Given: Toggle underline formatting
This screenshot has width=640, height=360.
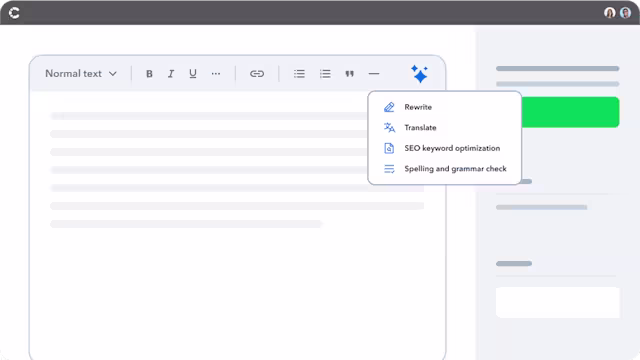Looking at the screenshot, I should pos(193,74).
